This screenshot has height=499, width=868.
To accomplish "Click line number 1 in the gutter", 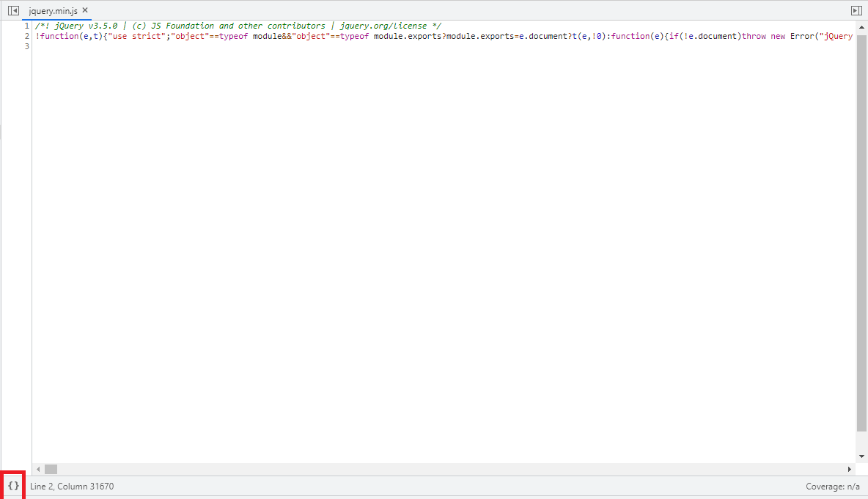I will point(26,26).
